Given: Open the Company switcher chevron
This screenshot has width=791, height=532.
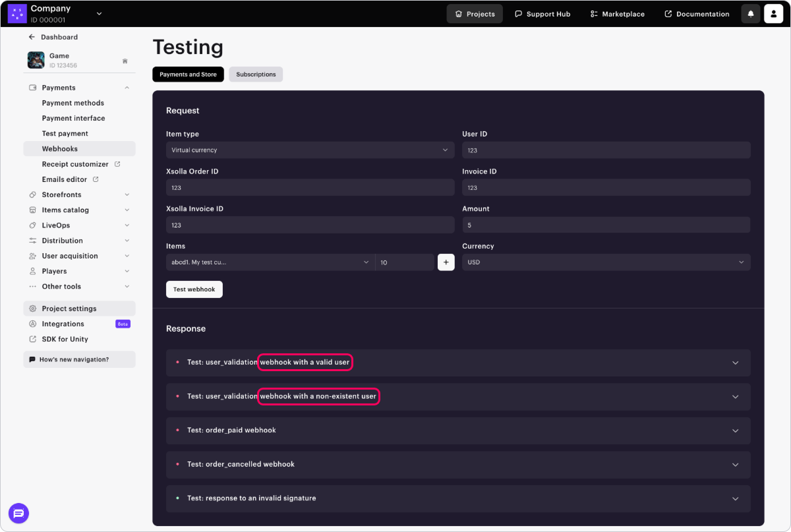Looking at the screenshot, I should point(100,13).
